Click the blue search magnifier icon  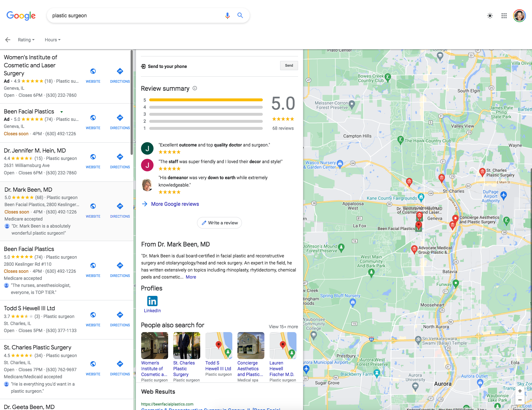[240, 15]
